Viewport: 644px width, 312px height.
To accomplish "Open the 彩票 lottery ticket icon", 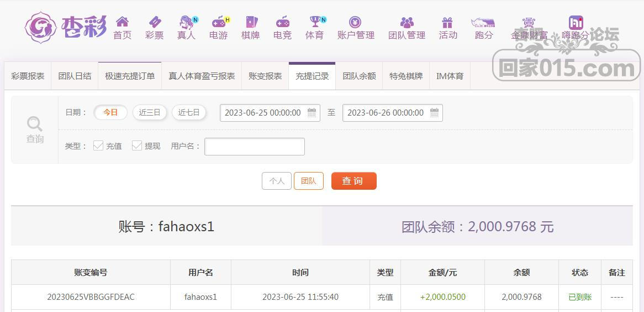I will click(155, 22).
